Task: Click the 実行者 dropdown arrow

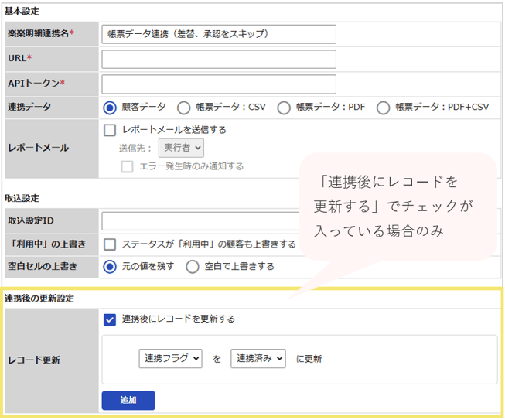Action: pyautogui.click(x=198, y=148)
